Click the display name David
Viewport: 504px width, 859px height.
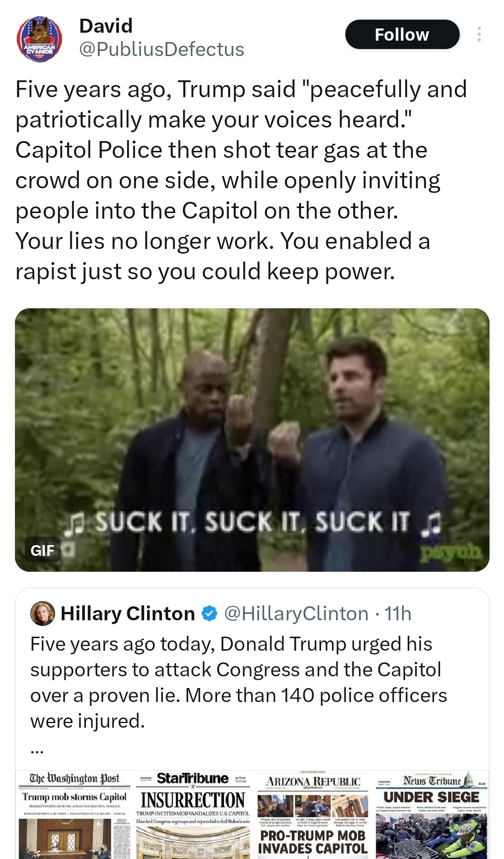(106, 26)
